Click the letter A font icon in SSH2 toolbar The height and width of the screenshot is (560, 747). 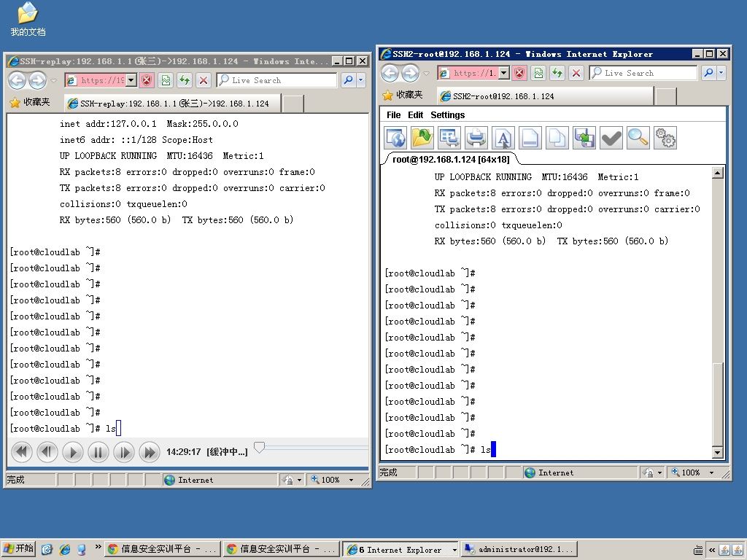(x=503, y=138)
